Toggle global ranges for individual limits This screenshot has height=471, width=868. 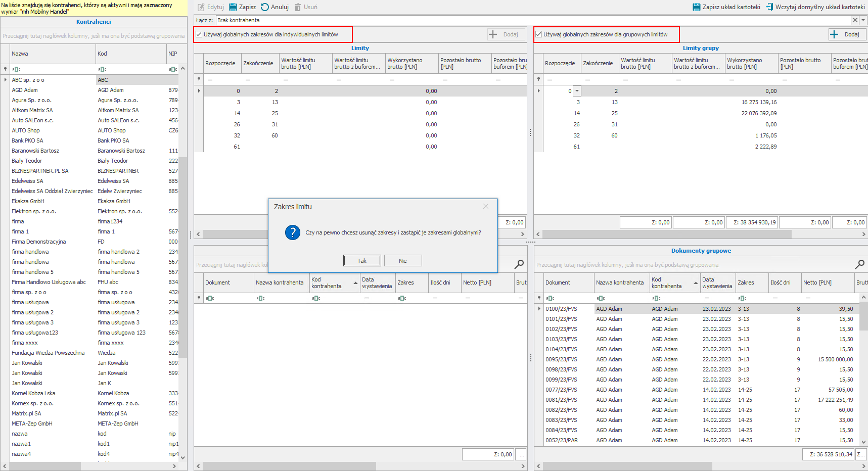point(199,34)
